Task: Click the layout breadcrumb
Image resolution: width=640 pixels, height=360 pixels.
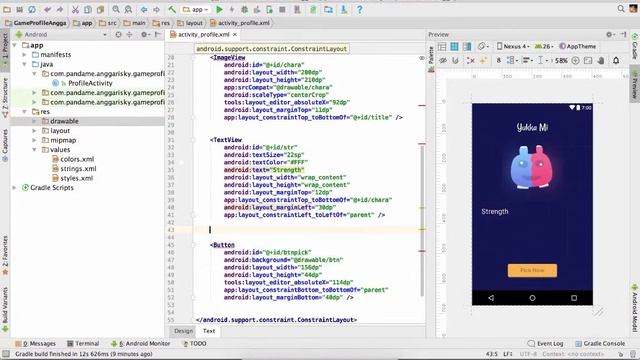Action: pyautogui.click(x=190, y=23)
